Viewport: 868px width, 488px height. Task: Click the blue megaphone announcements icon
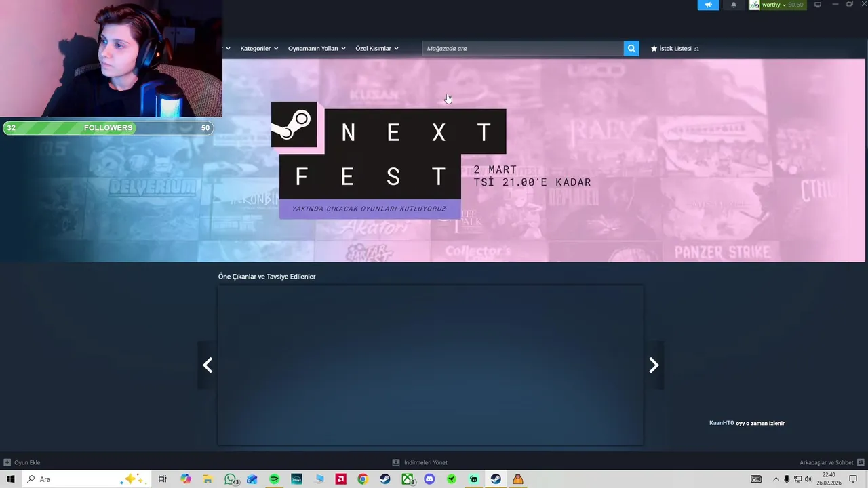click(708, 5)
